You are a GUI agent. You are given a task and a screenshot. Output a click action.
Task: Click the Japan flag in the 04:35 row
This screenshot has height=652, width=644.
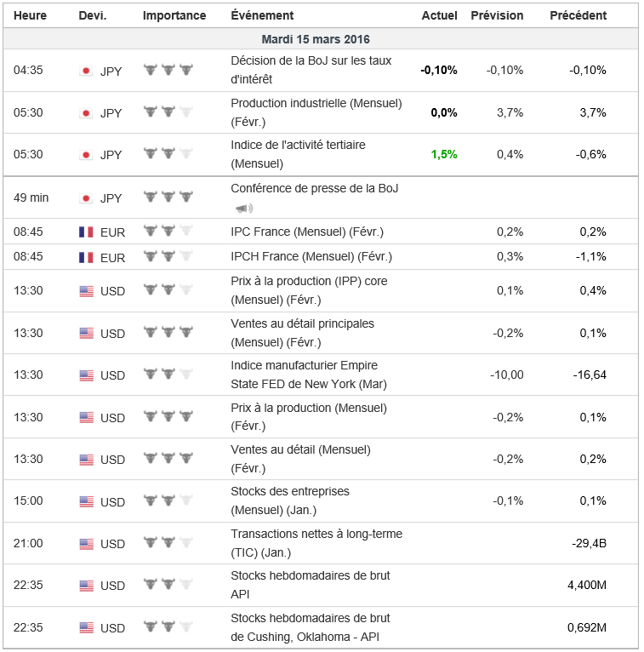pyautogui.click(x=86, y=71)
